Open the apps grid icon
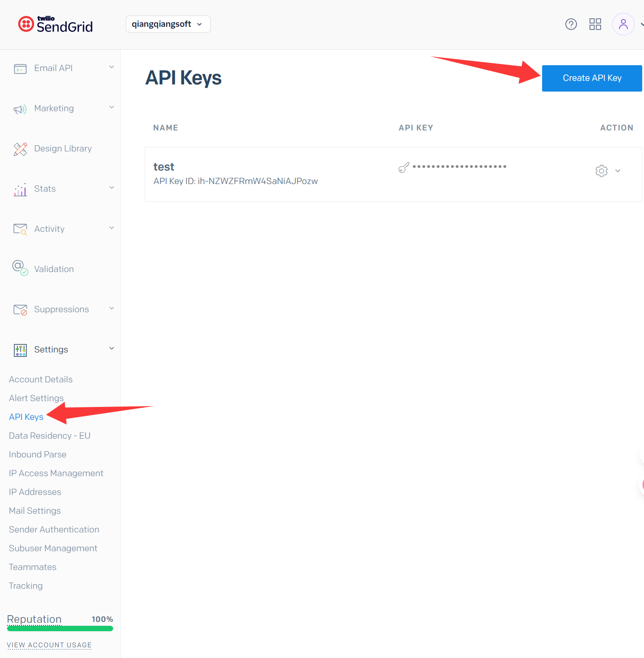 click(595, 24)
